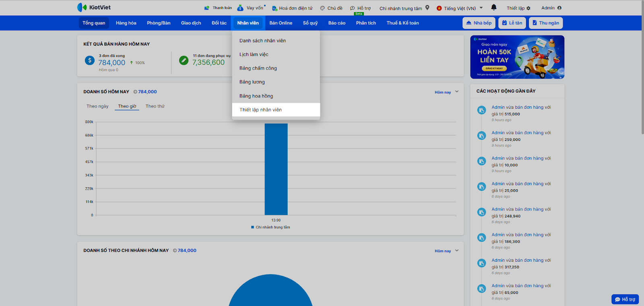Open the Sổ quỹ menu
Screen dimensions: 644x306
(x=310, y=23)
